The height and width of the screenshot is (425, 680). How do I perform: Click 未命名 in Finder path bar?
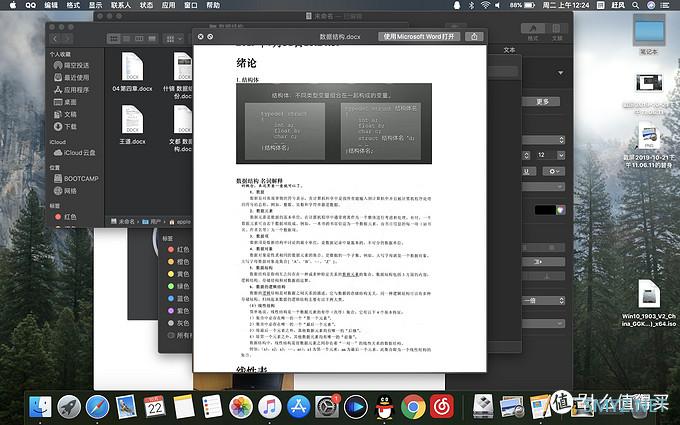click(123, 222)
